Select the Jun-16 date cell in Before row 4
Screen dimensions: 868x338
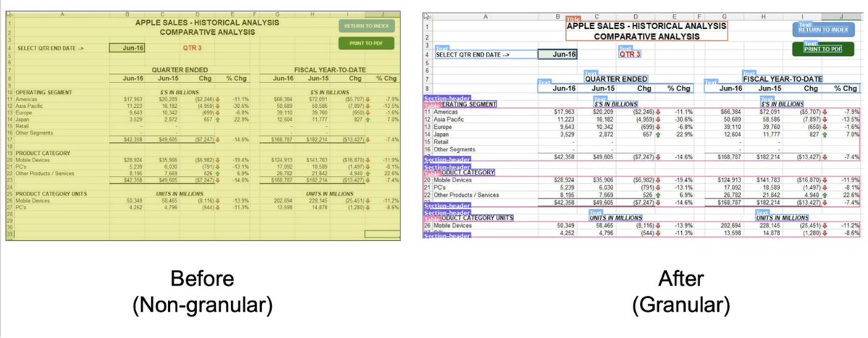click(x=127, y=48)
